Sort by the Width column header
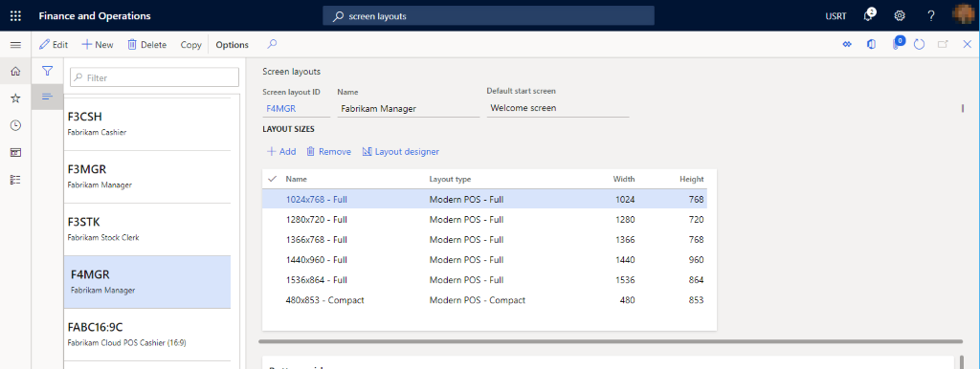Viewport: 980px width, 369px height. tap(624, 179)
